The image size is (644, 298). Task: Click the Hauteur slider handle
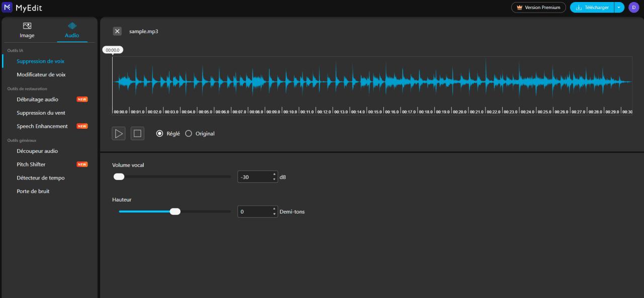point(175,211)
